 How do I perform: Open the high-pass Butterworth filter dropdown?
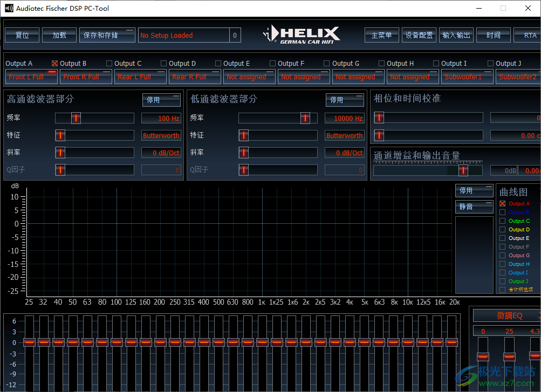tap(161, 135)
